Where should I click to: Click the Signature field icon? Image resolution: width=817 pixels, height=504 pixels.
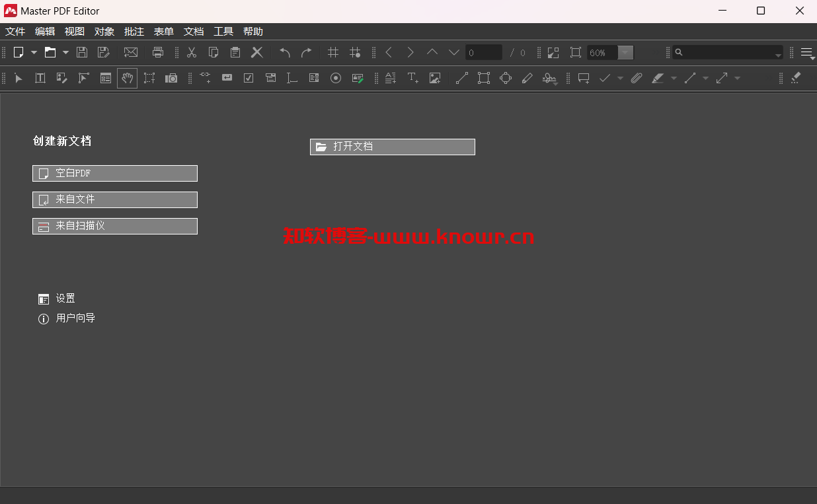(x=358, y=78)
